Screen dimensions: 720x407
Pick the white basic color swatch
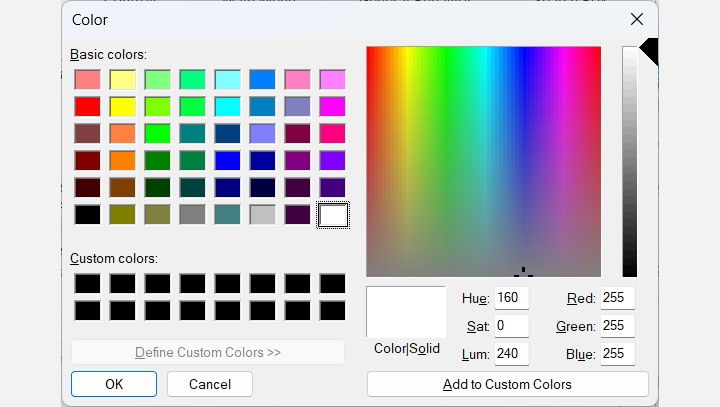333,214
